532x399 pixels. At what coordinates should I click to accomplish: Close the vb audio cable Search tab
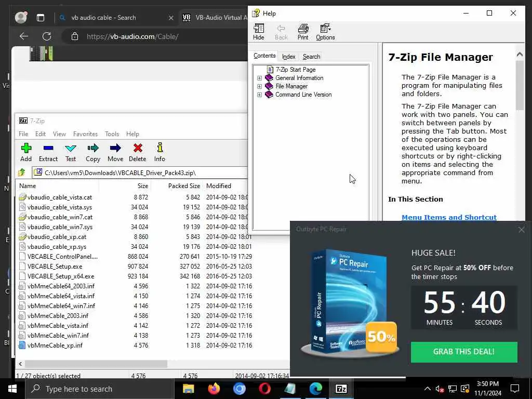pyautogui.click(x=171, y=18)
